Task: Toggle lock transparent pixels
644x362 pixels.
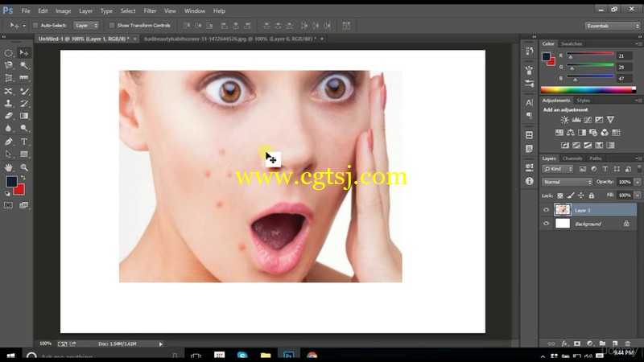Action: coord(560,195)
